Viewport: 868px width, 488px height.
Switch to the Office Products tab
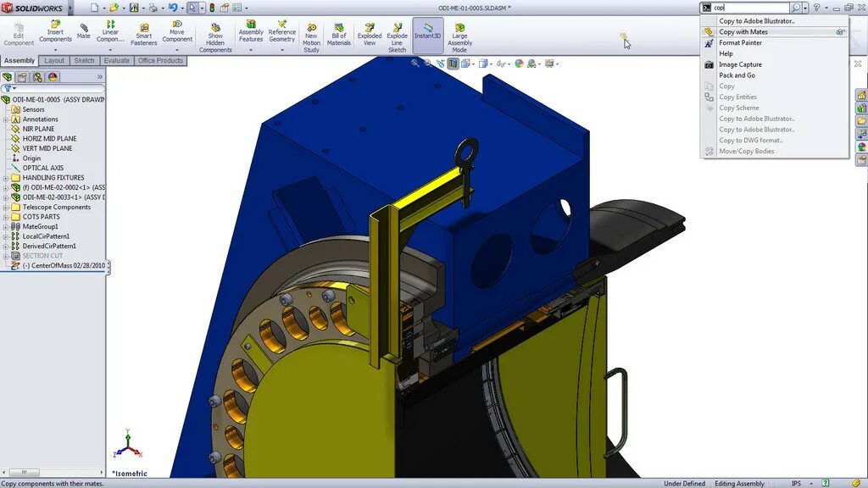point(160,60)
